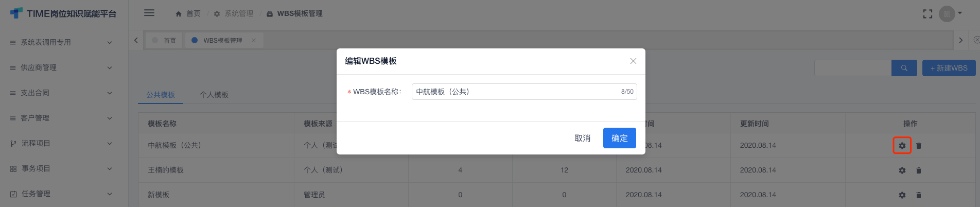This screenshot has height=207, width=980.
Task: Toggle fullscreen mode icon
Action: click(927, 14)
